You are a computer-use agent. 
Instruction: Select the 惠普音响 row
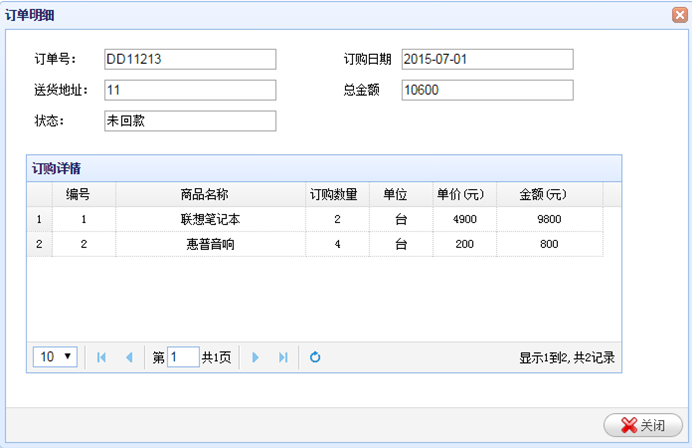click(x=315, y=244)
